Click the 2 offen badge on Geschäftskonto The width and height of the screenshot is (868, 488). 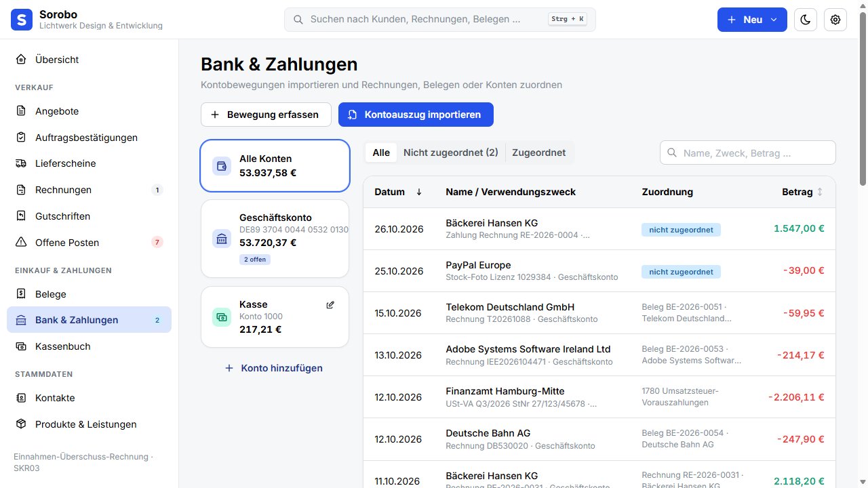click(x=255, y=260)
